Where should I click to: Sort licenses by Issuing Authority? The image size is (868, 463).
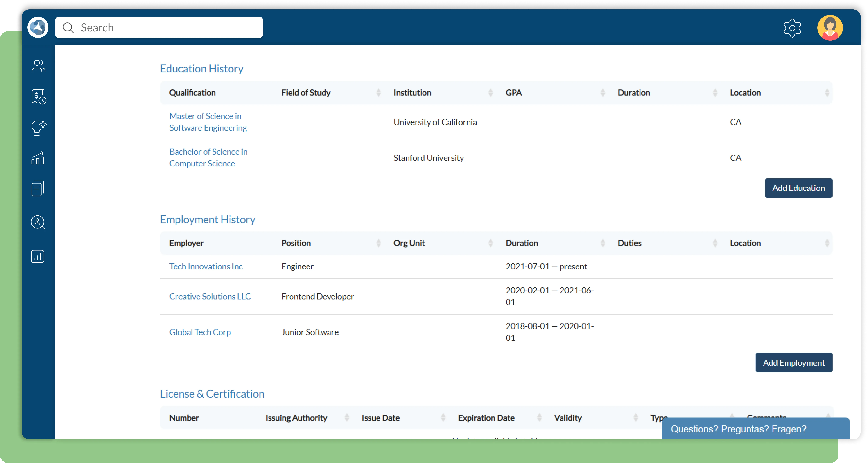[347, 418]
